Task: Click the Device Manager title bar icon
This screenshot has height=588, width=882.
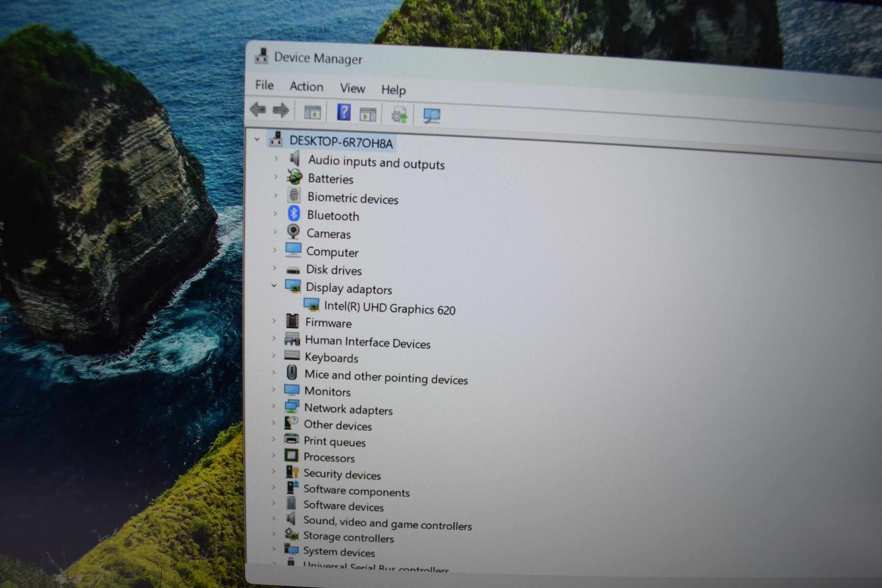Action: pos(261,56)
